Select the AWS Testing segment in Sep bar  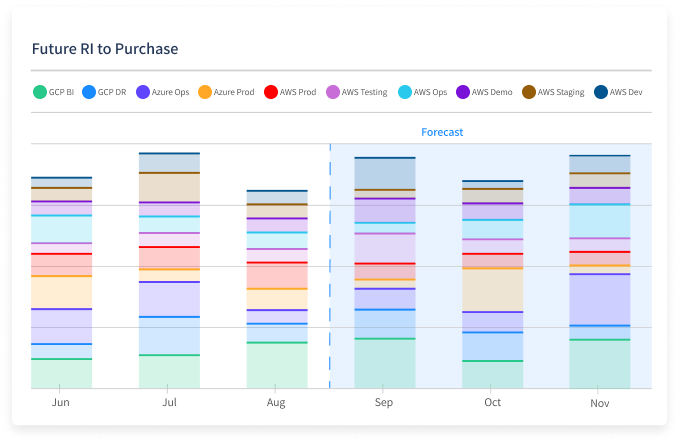[385, 248]
